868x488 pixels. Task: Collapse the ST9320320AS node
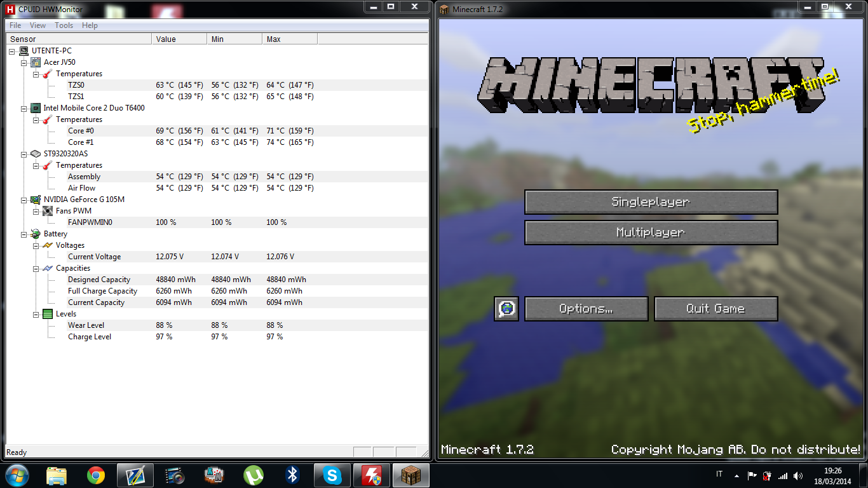[x=24, y=154]
